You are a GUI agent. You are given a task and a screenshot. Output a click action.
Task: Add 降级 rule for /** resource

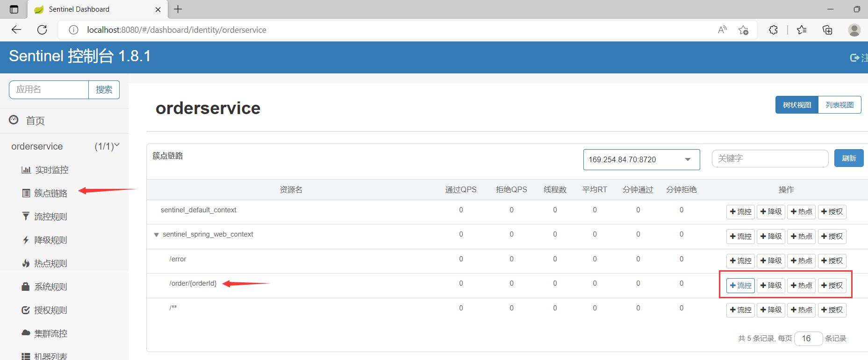coord(771,310)
